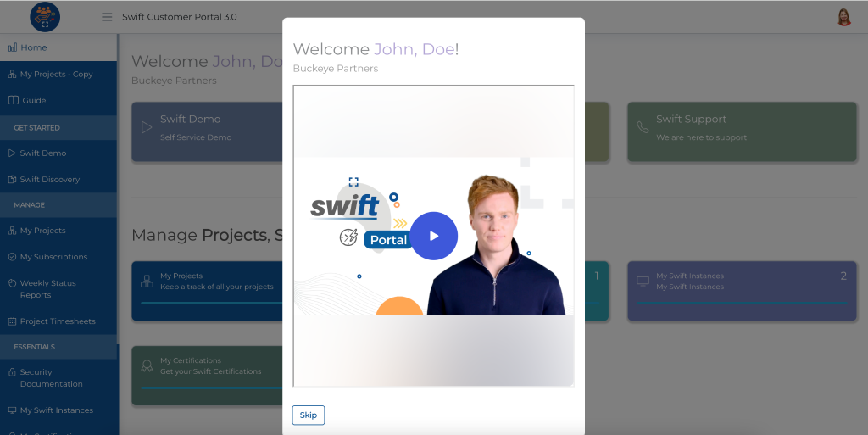Click the Buckeye Partners text in dialog
The width and height of the screenshot is (868, 435).
pyautogui.click(x=336, y=69)
